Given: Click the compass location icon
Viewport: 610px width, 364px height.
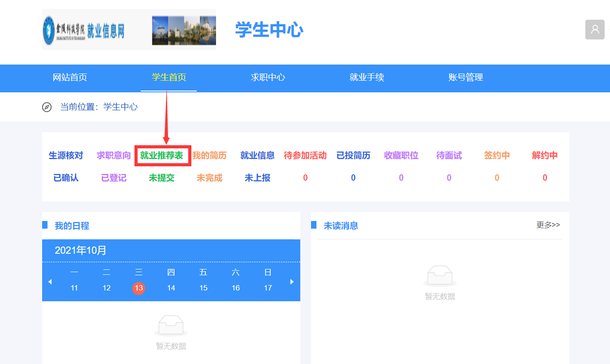Looking at the screenshot, I should point(47,107).
